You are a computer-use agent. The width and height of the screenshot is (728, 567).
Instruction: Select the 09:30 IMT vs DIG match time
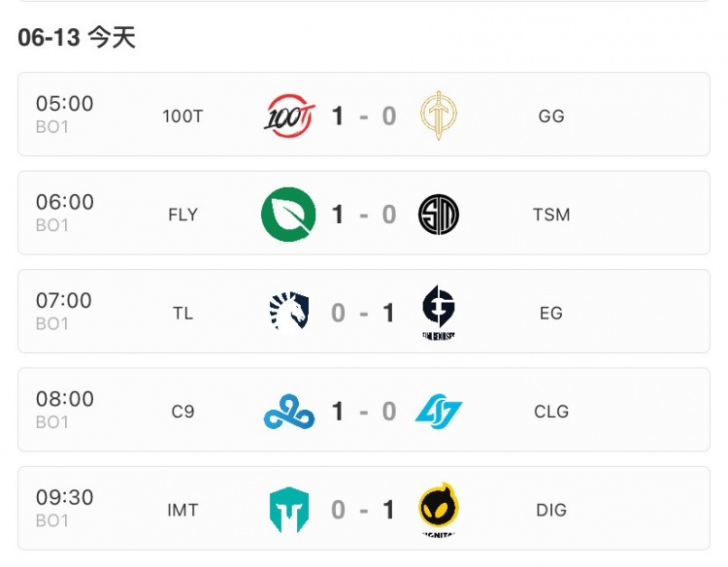click(x=64, y=498)
